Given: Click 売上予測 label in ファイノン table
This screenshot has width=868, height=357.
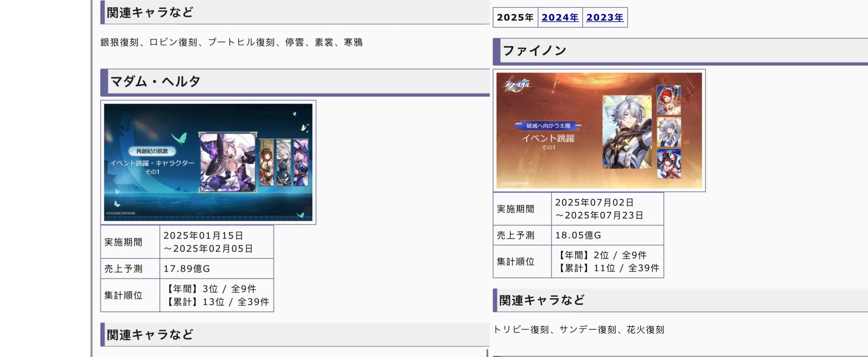Looking at the screenshot, I should (x=516, y=235).
